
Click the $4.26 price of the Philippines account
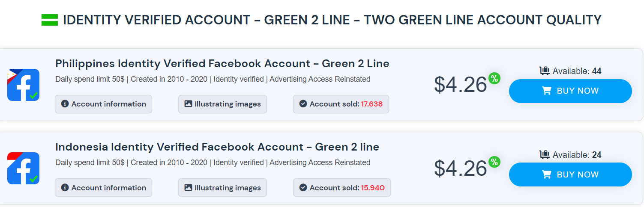tap(460, 85)
